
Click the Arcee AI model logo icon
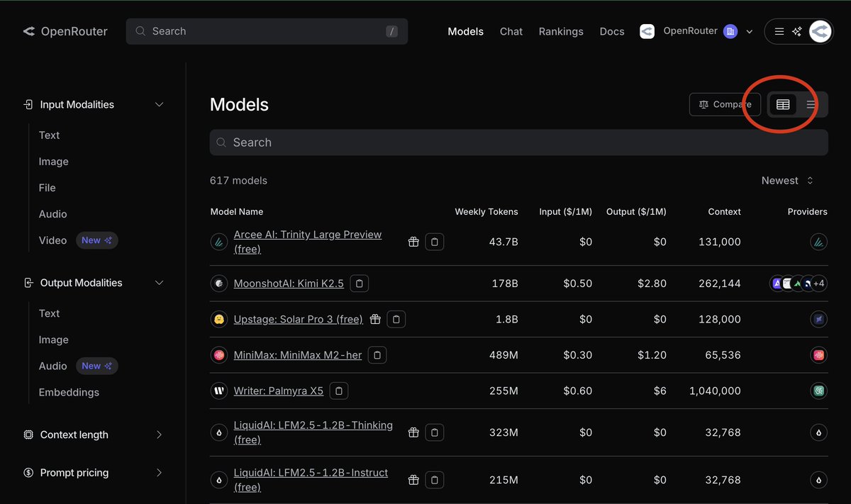219,242
